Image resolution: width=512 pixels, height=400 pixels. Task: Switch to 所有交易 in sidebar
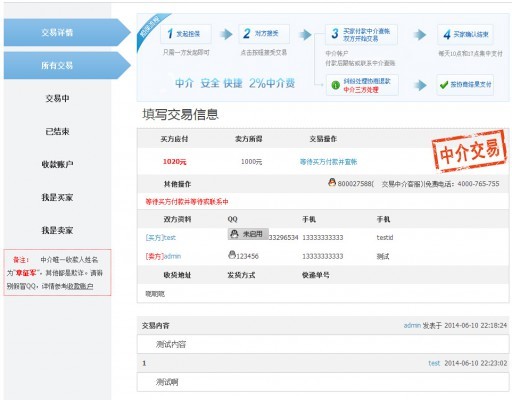tap(67, 65)
